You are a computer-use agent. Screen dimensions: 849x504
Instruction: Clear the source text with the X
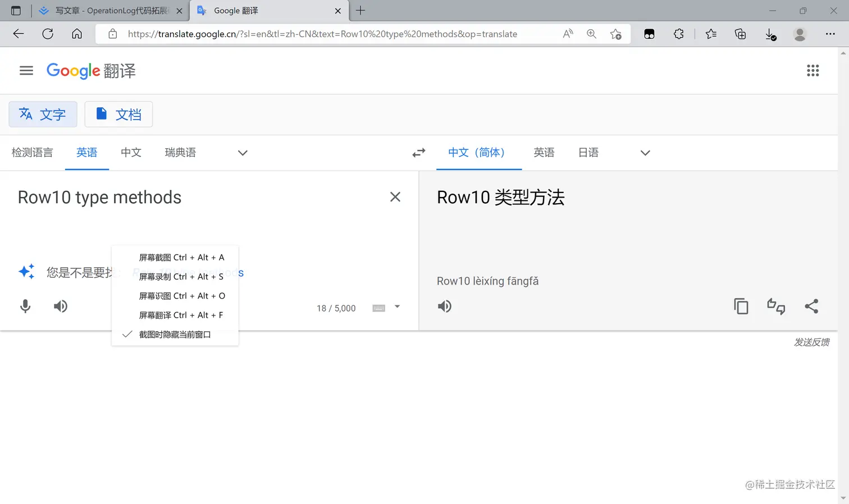click(395, 197)
